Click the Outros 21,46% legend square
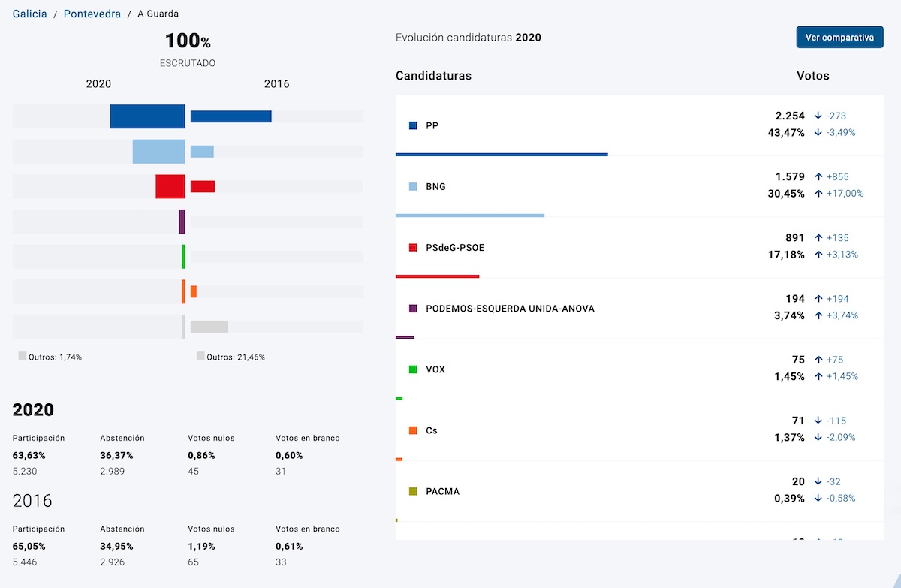This screenshot has height=588, width=901. (x=200, y=356)
